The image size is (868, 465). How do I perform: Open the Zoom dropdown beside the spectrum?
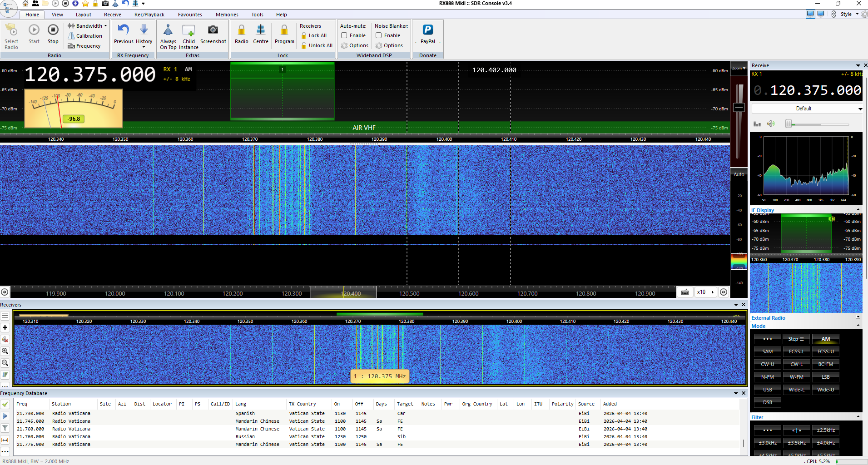[739, 68]
